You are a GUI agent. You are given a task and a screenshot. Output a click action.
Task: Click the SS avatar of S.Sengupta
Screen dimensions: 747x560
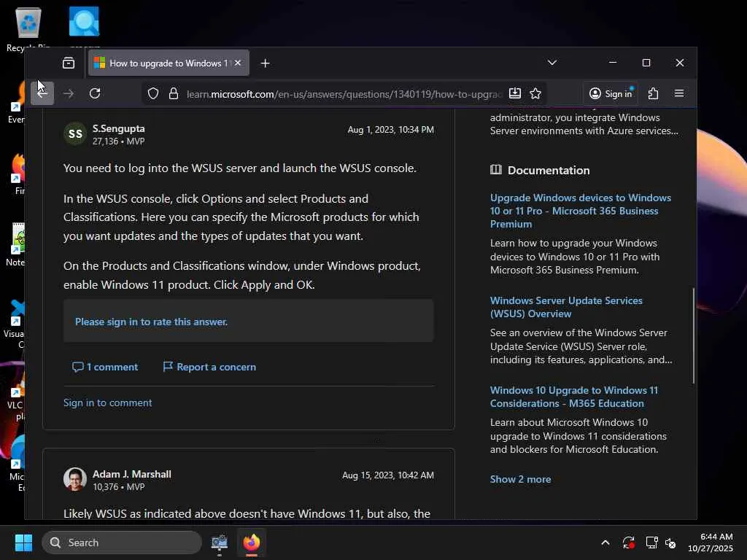(75, 134)
